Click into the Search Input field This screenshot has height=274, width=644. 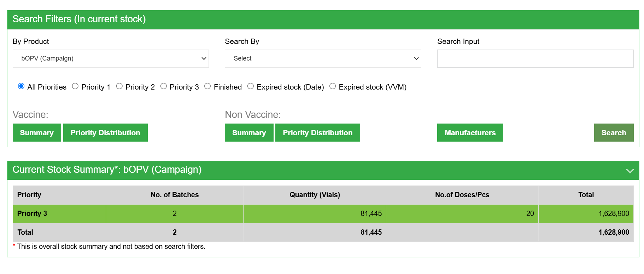point(535,58)
